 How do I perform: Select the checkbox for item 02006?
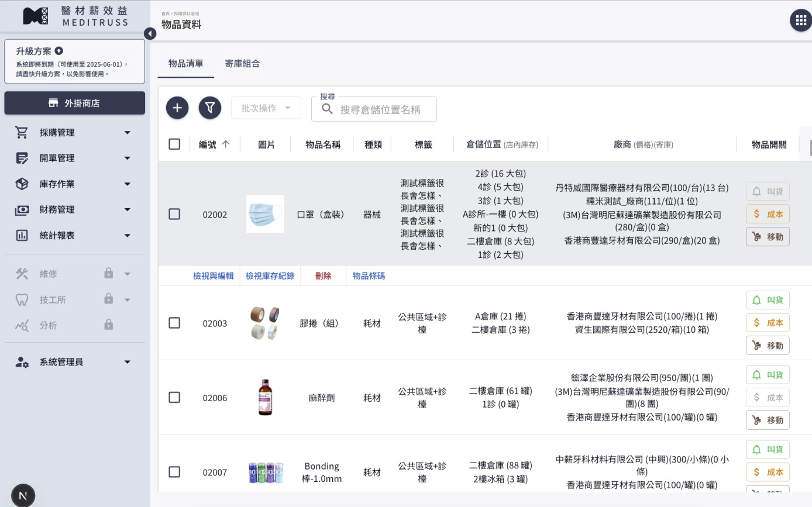tap(174, 398)
